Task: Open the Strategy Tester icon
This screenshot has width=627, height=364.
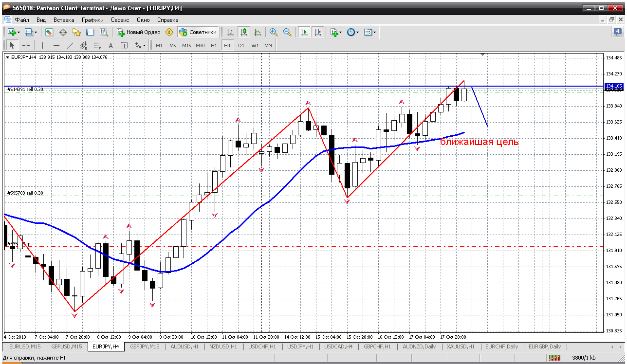Action: point(104,32)
